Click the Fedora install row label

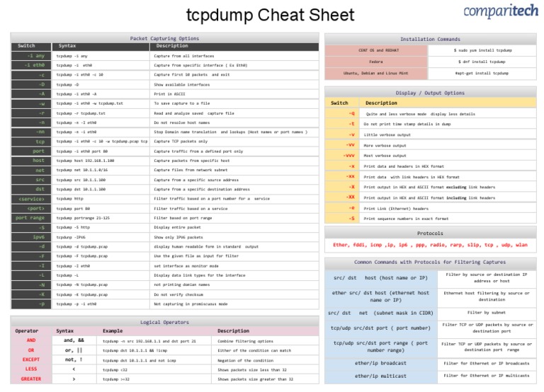coord(376,62)
